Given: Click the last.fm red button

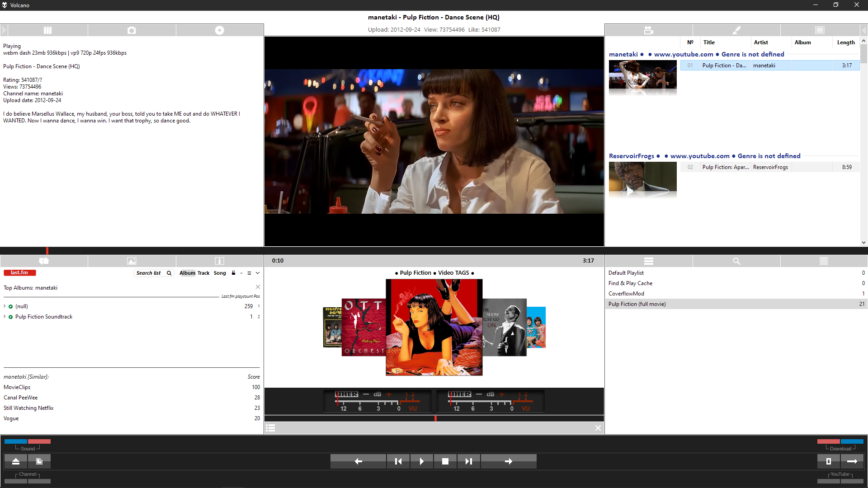Looking at the screenshot, I should (19, 273).
